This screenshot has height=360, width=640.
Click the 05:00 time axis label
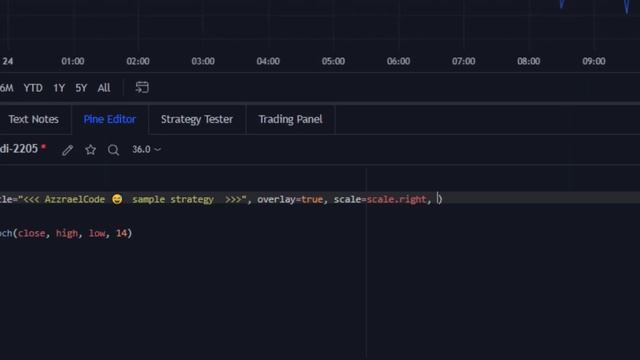point(333,61)
